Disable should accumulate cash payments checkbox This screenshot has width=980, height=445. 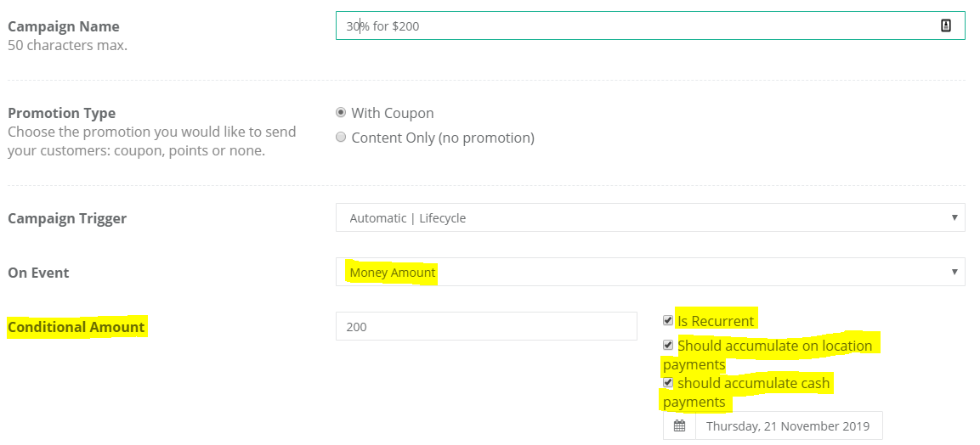(x=668, y=383)
